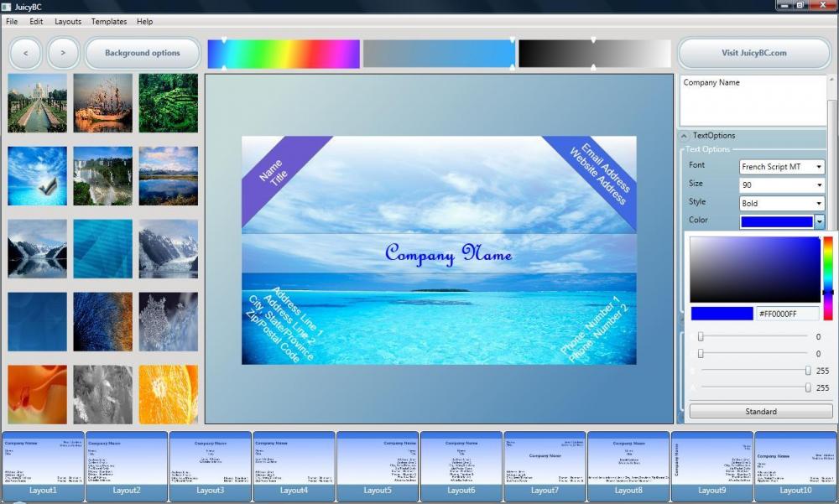
Task: Click the Standard button
Action: [759, 411]
